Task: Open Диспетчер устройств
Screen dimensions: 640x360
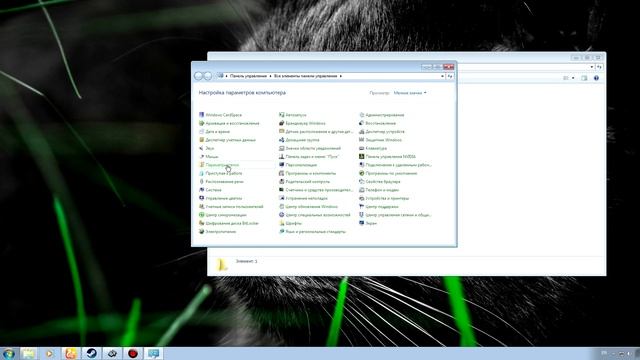Action: (382, 132)
